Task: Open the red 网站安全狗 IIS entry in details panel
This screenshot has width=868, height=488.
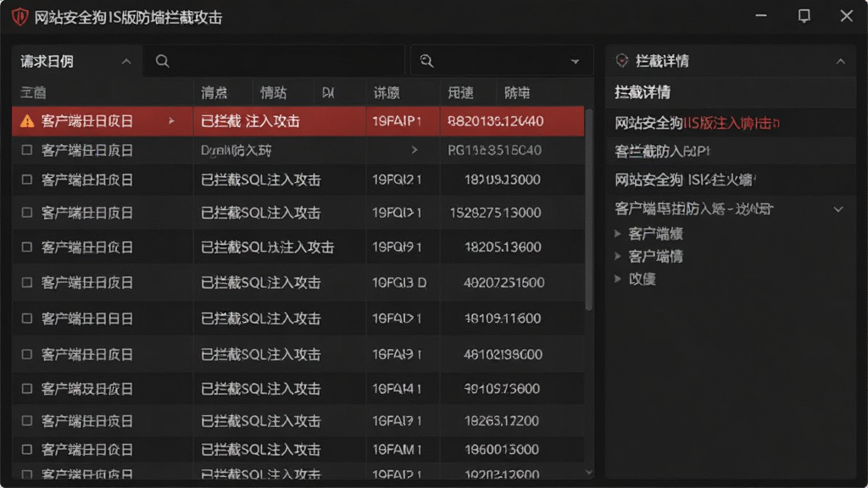Action: point(698,123)
